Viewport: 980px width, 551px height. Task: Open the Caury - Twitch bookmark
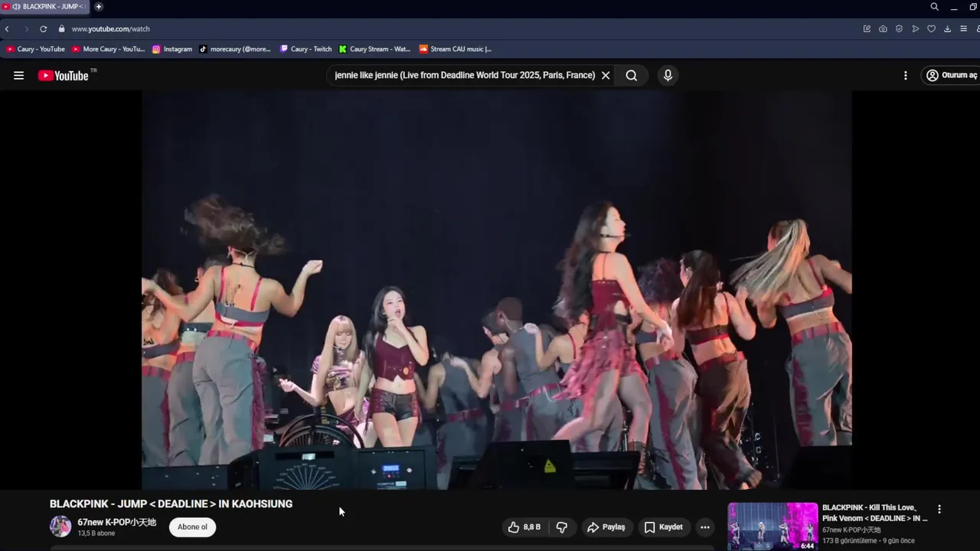pyautogui.click(x=305, y=49)
